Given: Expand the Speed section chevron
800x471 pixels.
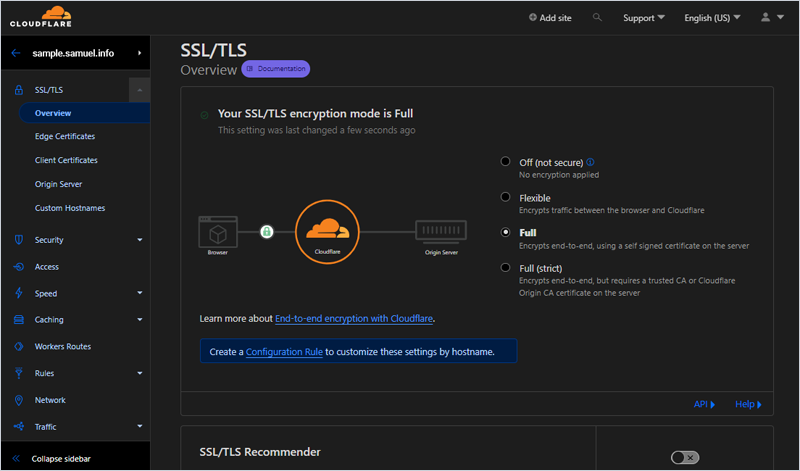Looking at the screenshot, I should click(140, 293).
